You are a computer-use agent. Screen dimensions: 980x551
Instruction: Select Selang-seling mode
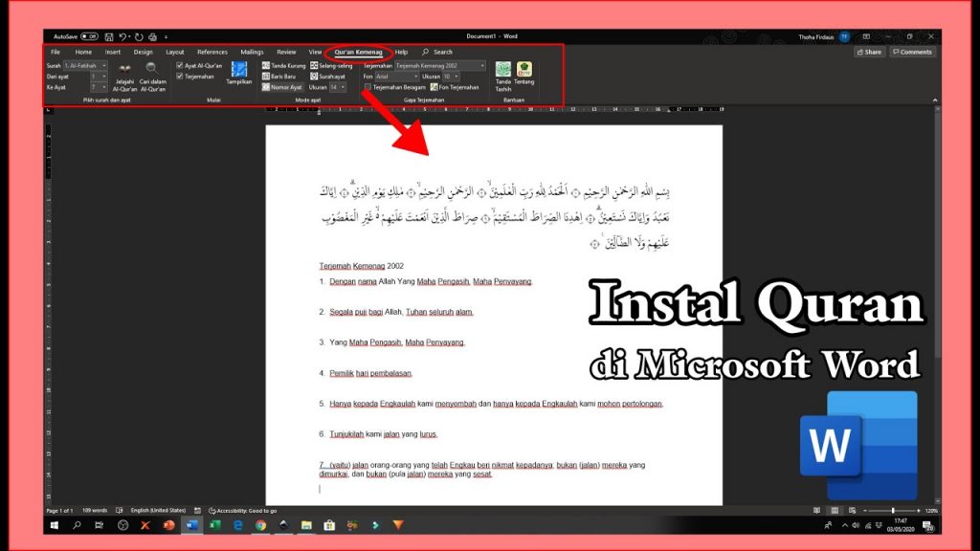tap(331, 66)
